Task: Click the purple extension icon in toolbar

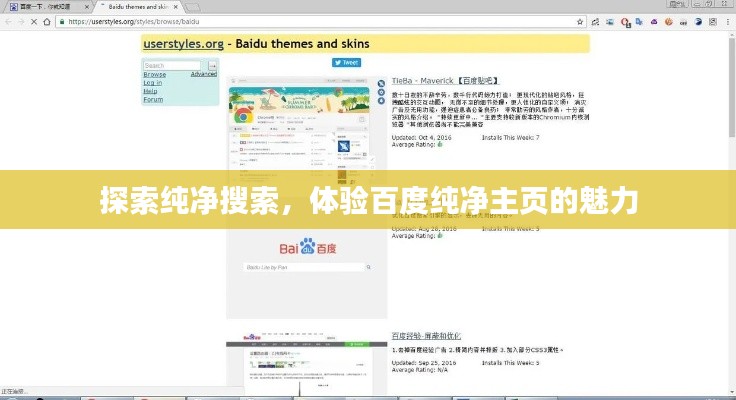Action: 654,22
